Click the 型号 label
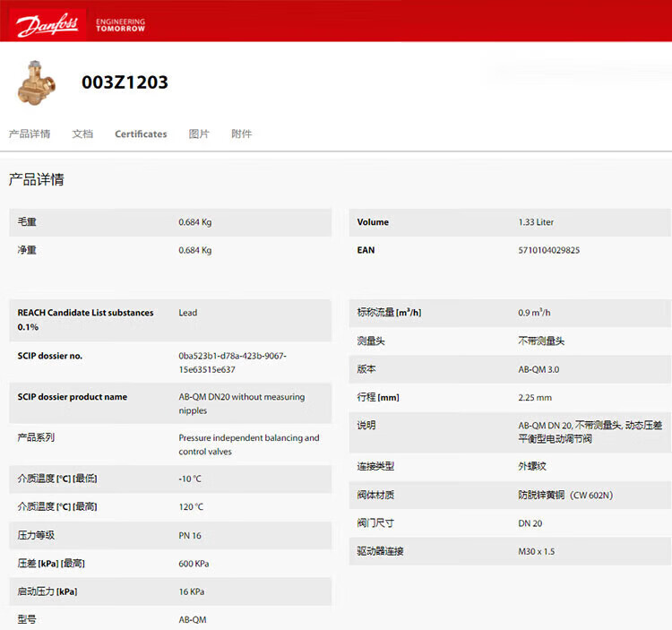 click(27, 619)
